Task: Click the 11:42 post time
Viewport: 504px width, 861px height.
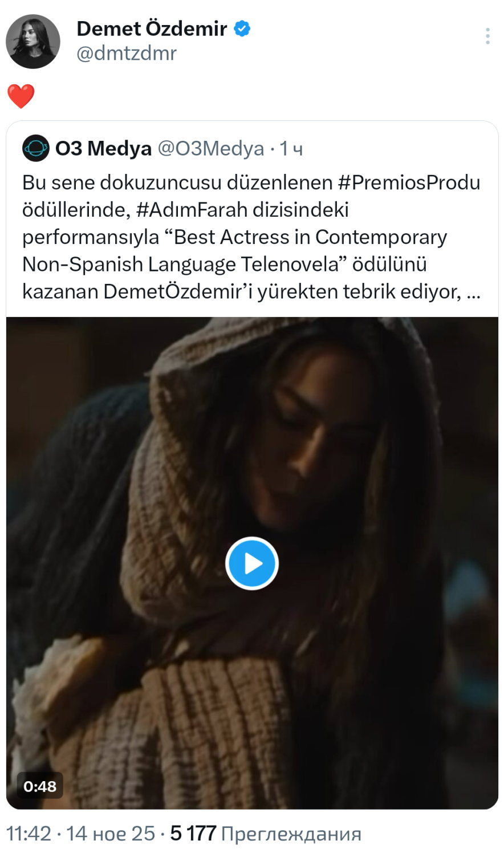Action: tap(29, 834)
